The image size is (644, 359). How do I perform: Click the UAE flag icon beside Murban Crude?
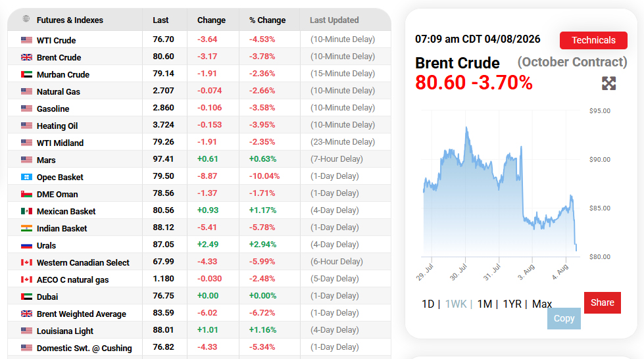coord(27,74)
